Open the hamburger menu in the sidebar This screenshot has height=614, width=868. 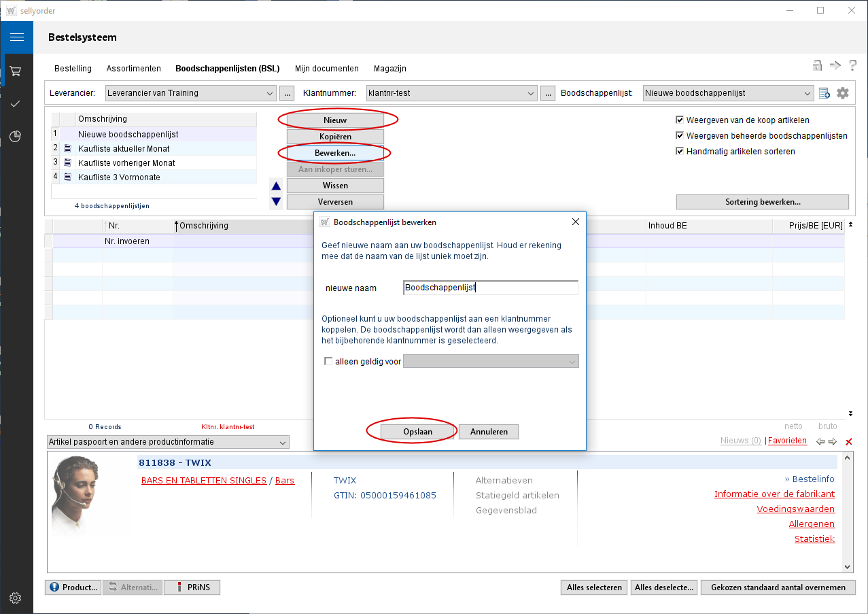click(16, 37)
